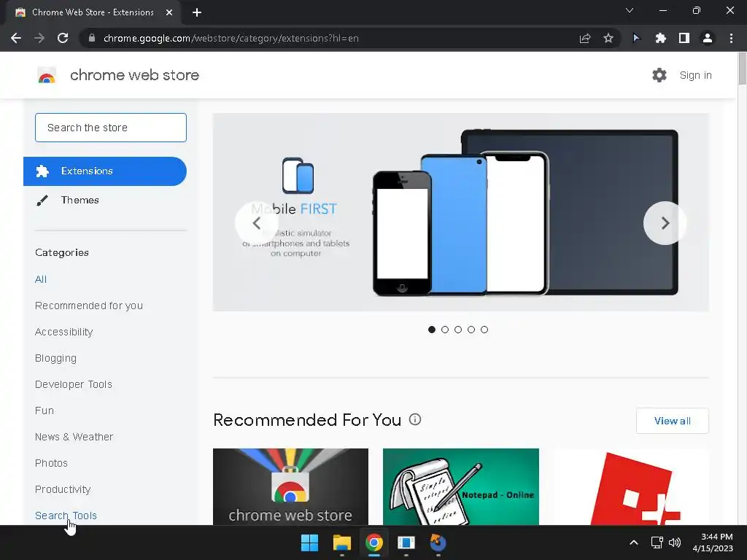Open a new tab with plus button
747x560 pixels.
pos(197,12)
